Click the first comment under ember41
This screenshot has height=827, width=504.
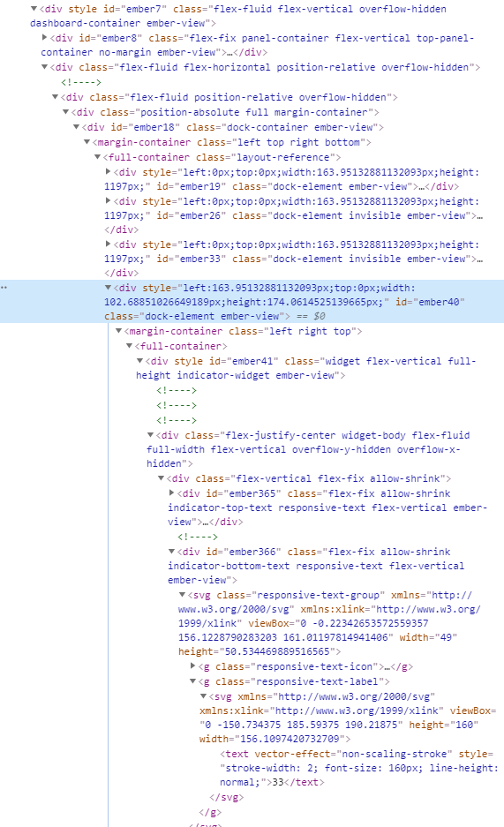pyautogui.click(x=177, y=391)
